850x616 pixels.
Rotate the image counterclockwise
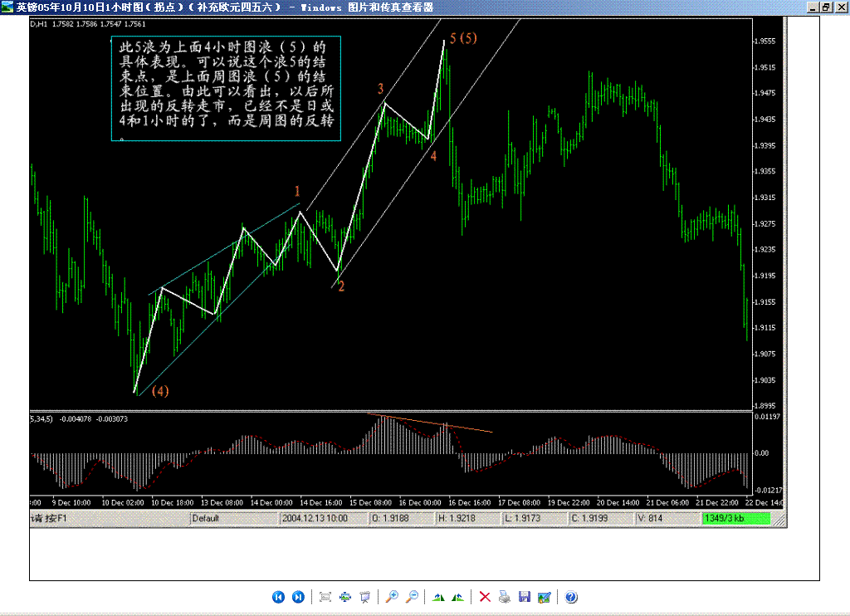(x=458, y=597)
